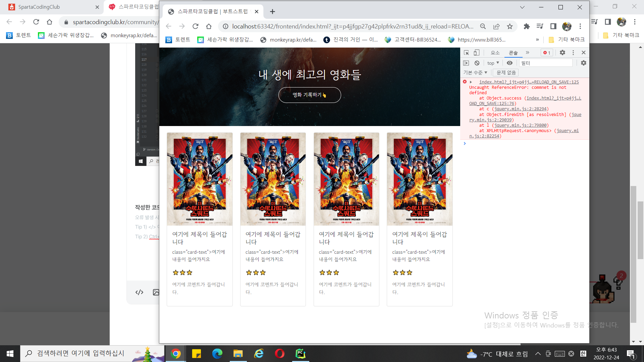The height and width of the screenshot is (362, 644).
Task: Click the 문제 없음 issues button
Action: click(x=506, y=72)
